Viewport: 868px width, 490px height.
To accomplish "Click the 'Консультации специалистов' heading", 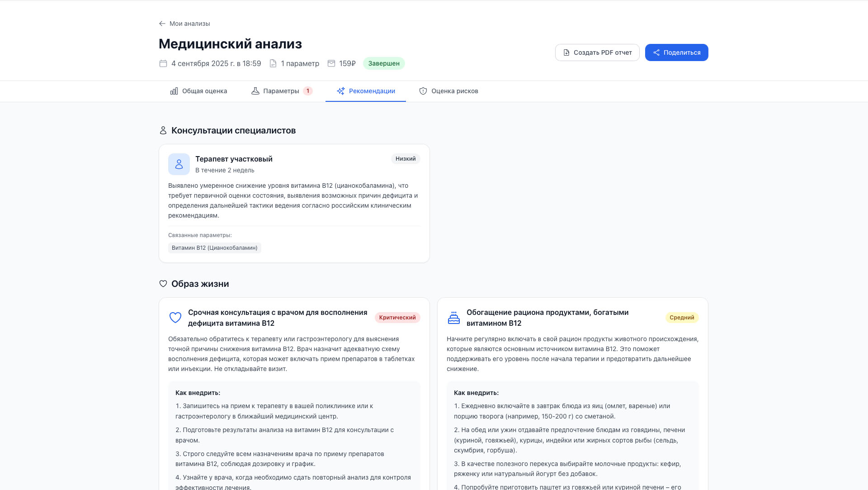I will 233,130.
